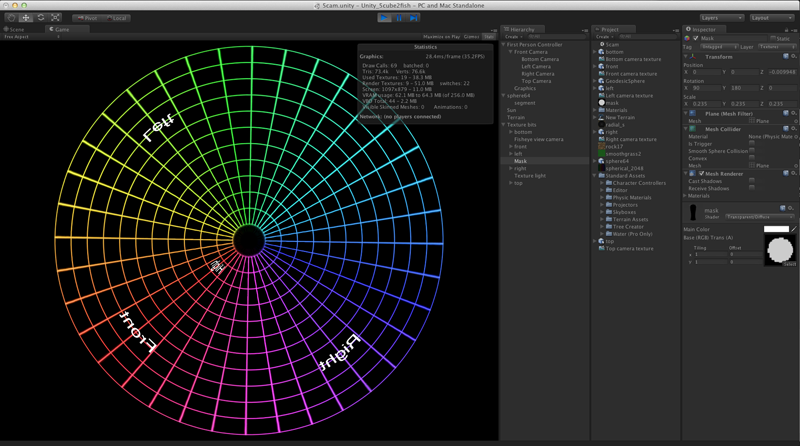The image size is (800, 446).
Task: Select Top camera texture asset icon
Action: pyautogui.click(x=602, y=249)
